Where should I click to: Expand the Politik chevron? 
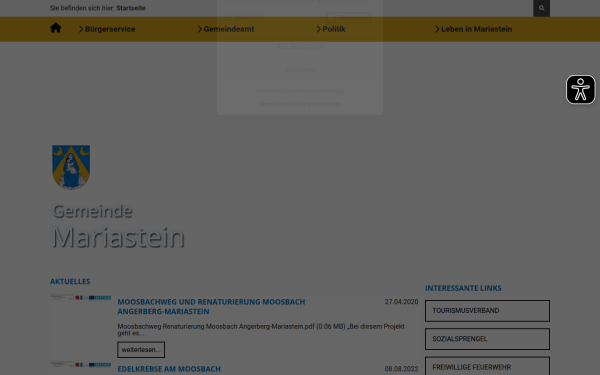point(318,29)
